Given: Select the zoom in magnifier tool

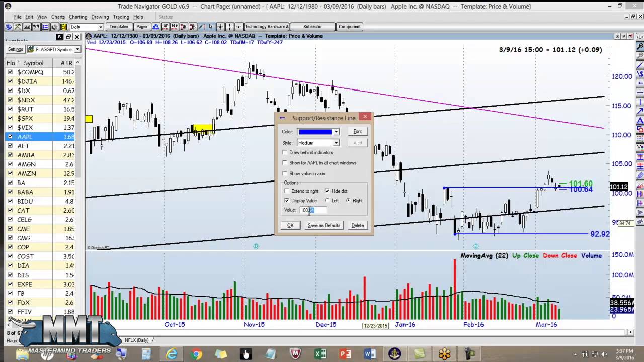Looking at the screenshot, I should click(640, 46).
